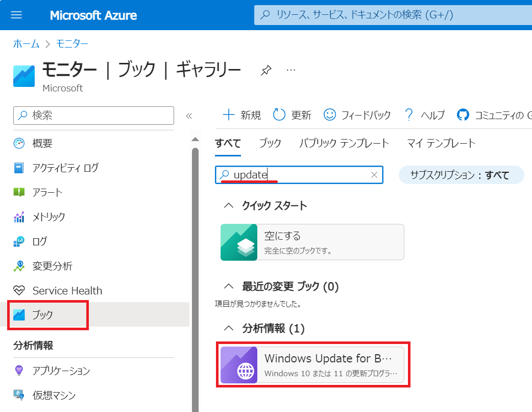
Task: Click the green alert exclamation icon
Action: (x=19, y=193)
